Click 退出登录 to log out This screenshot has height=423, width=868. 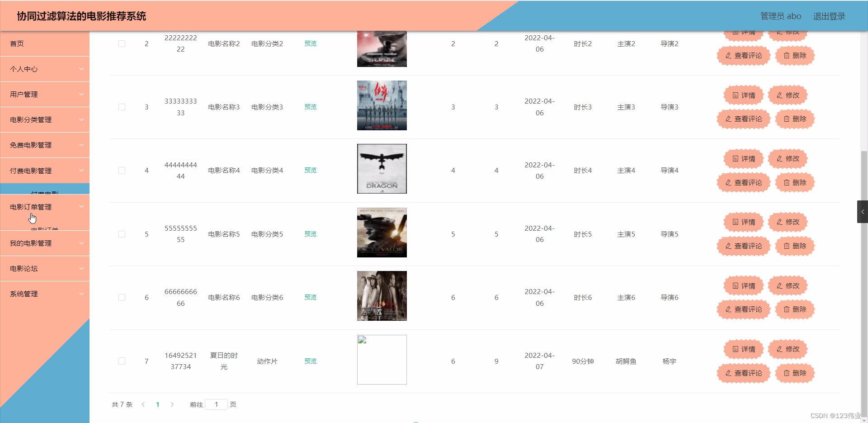(x=829, y=16)
